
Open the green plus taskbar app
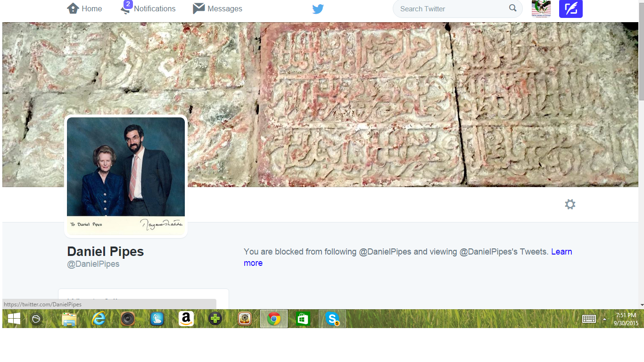coord(215,319)
